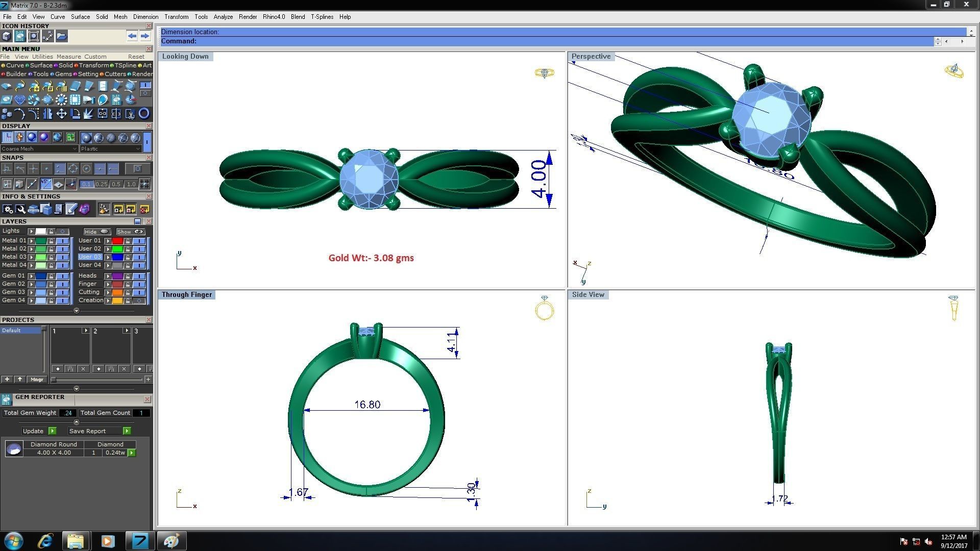980x551 pixels.
Task: Open the wrench options icon in Info & Settings
Action: (x=20, y=209)
